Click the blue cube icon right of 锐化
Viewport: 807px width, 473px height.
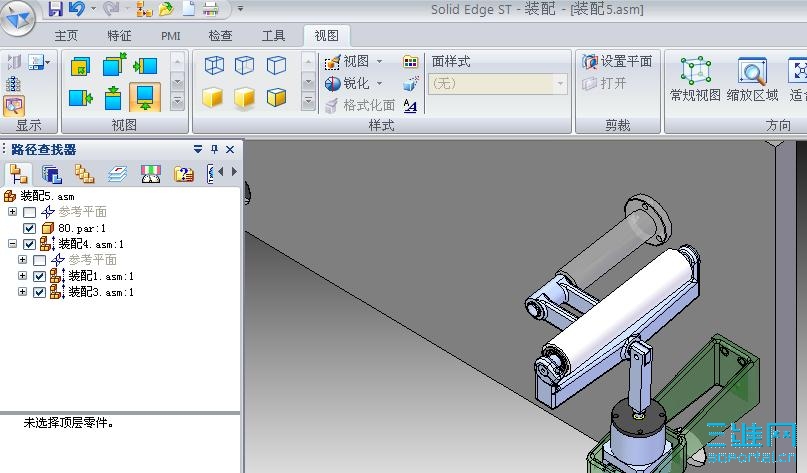410,83
